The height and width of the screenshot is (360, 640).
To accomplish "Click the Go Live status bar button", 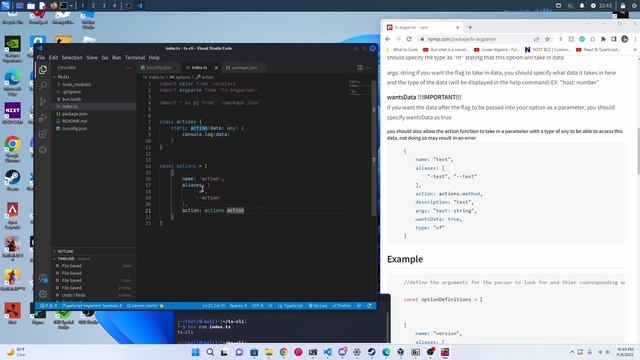I will [318, 306].
